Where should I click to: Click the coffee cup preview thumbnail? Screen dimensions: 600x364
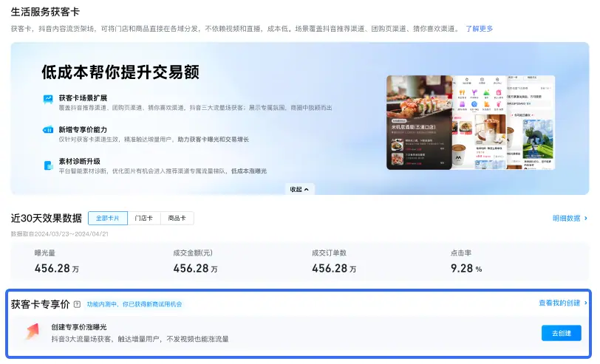479,123
